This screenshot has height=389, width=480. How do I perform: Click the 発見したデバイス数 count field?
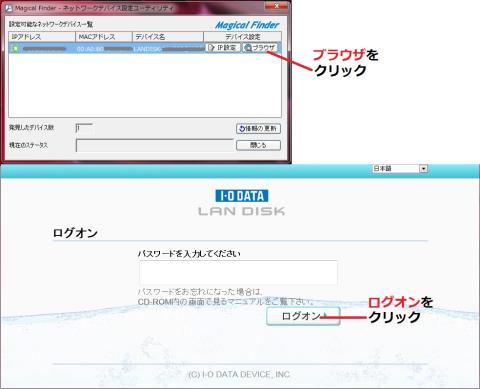click(x=84, y=128)
